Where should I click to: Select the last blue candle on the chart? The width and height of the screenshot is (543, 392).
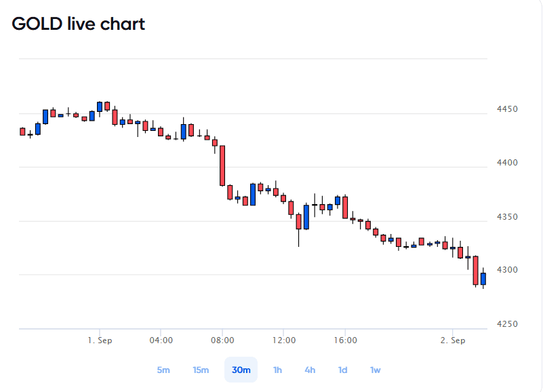(483, 279)
